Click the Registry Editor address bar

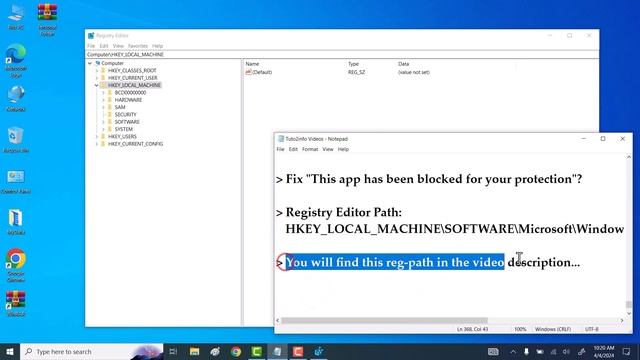pyautogui.click(x=342, y=54)
